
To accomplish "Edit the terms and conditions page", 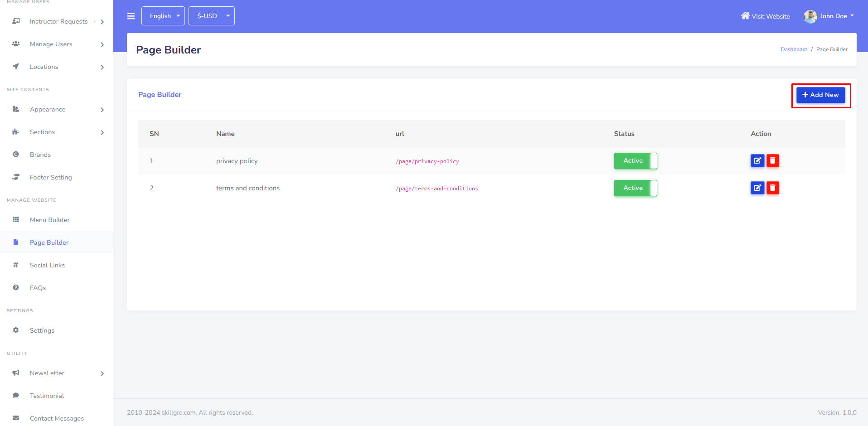I will 757,188.
